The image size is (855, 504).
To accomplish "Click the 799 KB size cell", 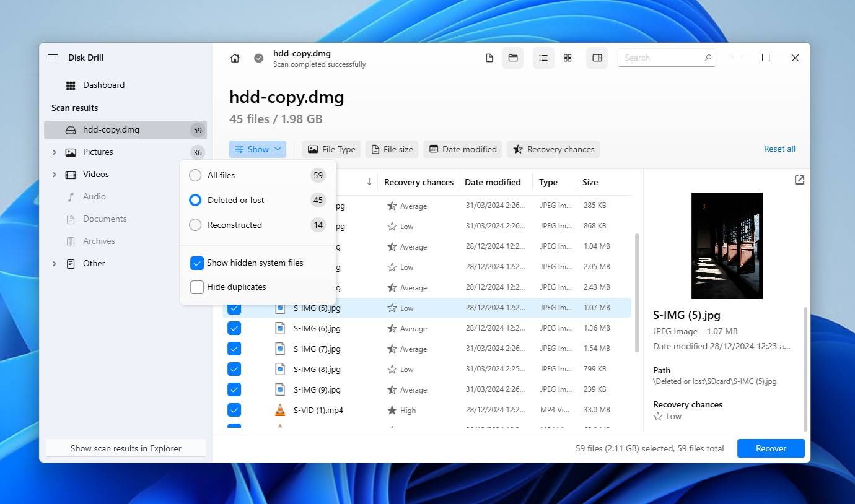I will (595, 369).
